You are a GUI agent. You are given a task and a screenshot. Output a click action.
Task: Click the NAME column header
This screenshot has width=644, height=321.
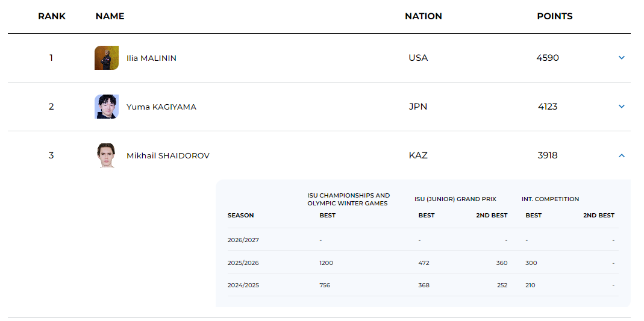tap(110, 16)
